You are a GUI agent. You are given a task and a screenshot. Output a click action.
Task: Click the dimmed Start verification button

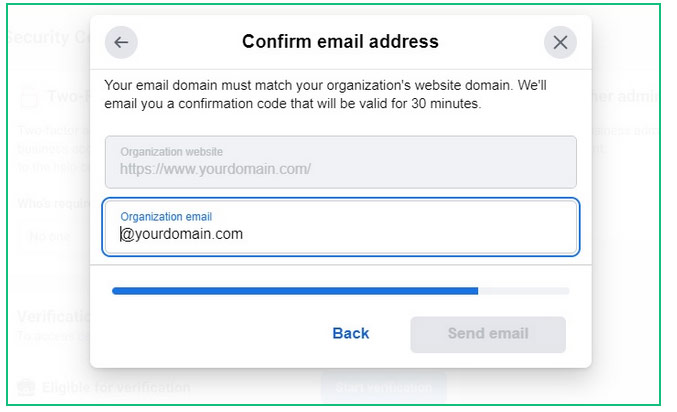tap(384, 387)
